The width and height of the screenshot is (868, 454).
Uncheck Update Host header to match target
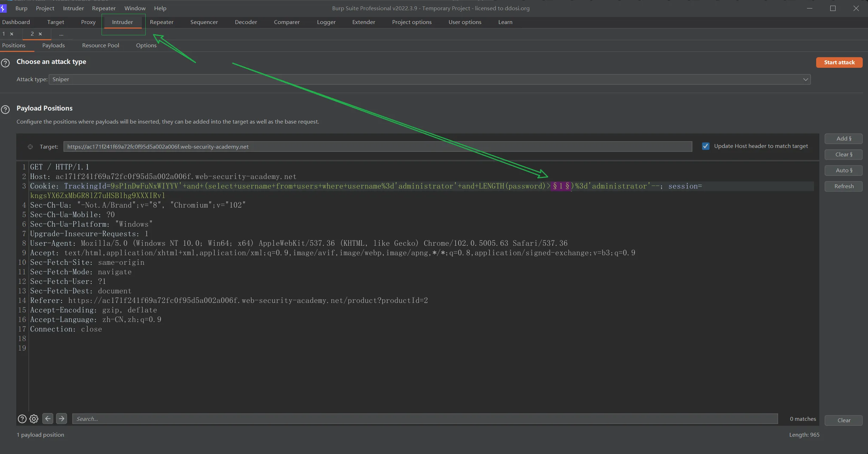(x=705, y=146)
